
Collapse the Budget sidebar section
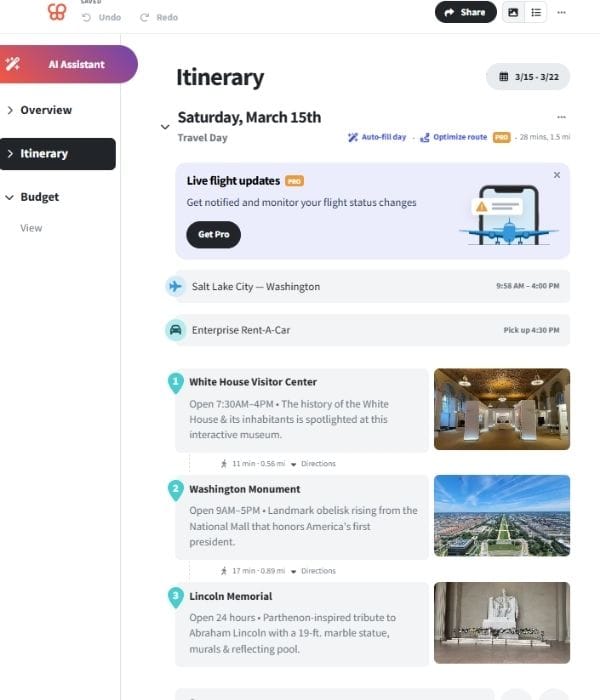pyautogui.click(x=10, y=197)
